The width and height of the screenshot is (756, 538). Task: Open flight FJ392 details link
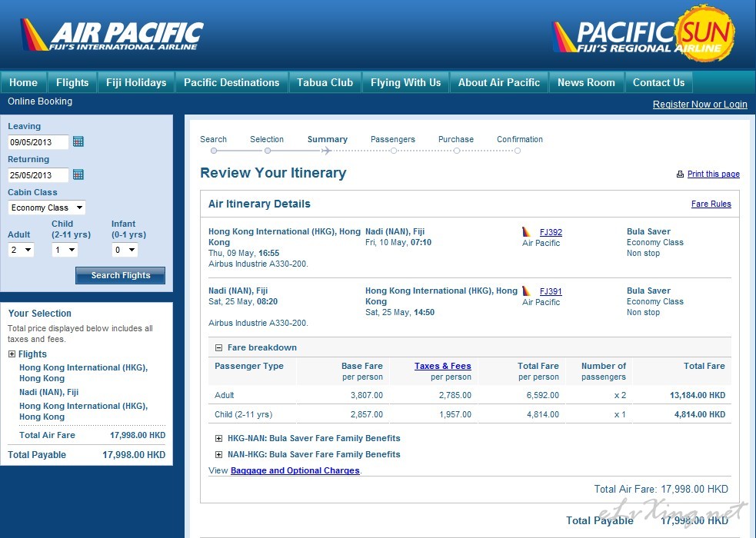(x=551, y=232)
